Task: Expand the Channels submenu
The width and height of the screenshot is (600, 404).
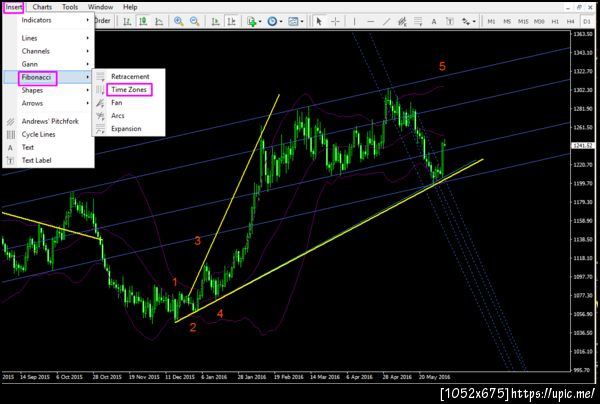Action: [49, 51]
